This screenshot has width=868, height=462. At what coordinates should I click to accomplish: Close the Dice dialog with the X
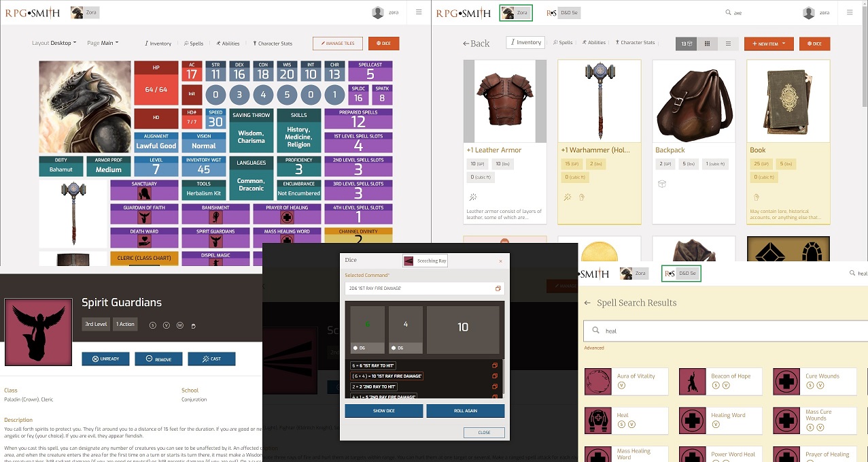pyautogui.click(x=500, y=261)
